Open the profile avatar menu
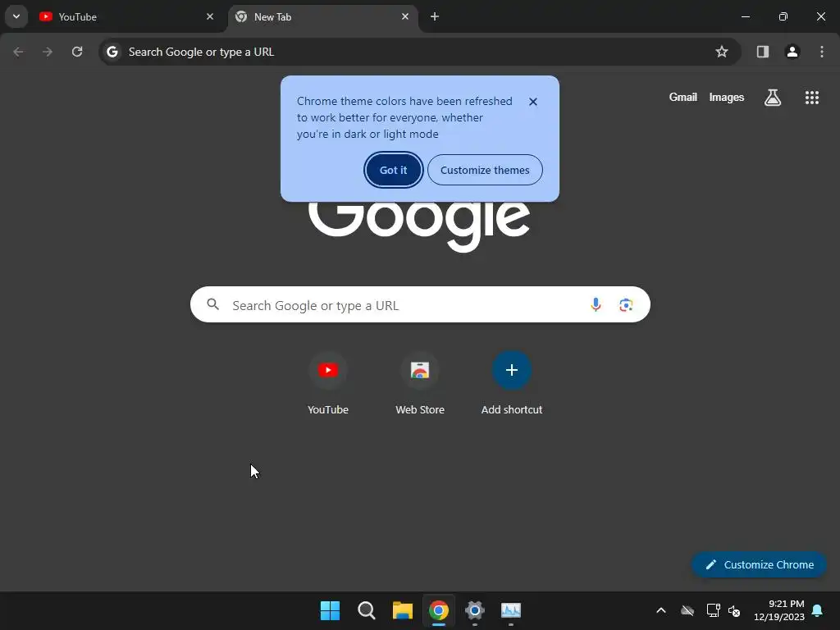 coord(792,52)
